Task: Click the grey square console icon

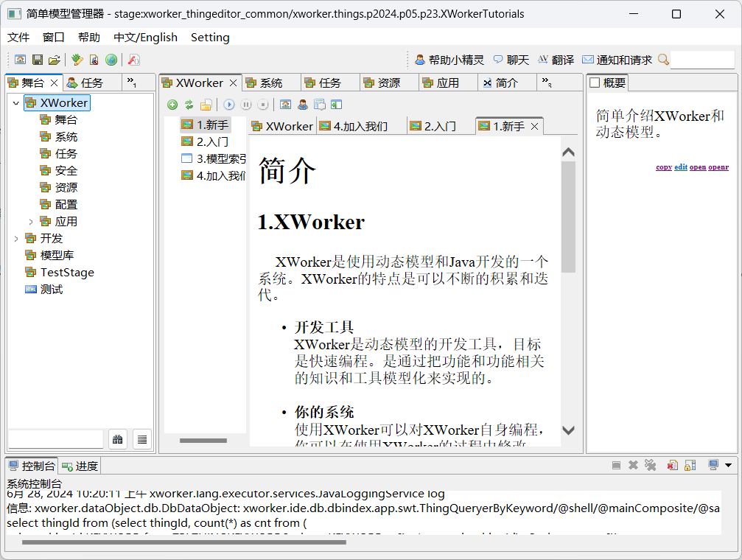Action: point(616,466)
